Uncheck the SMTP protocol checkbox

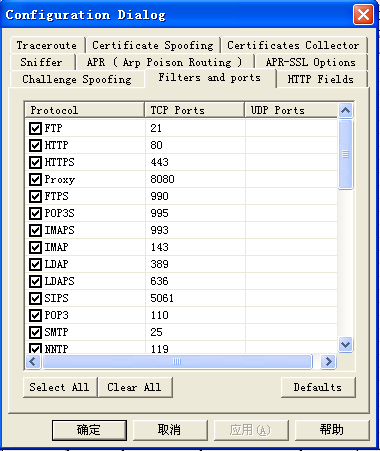pos(35,332)
